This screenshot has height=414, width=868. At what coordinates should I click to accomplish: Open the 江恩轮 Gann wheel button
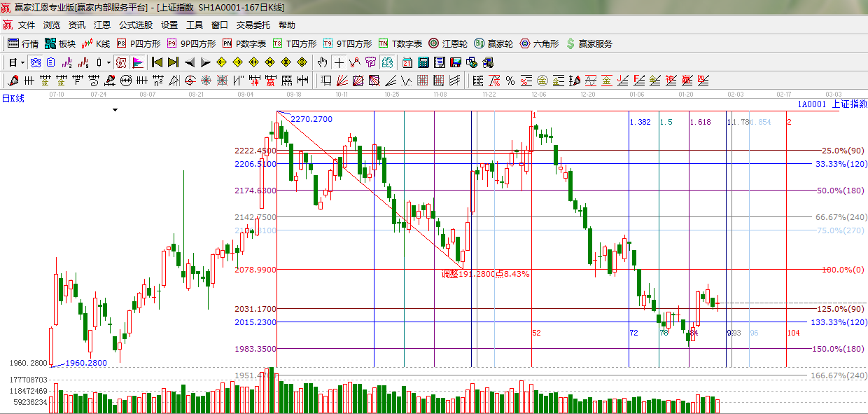tap(448, 43)
